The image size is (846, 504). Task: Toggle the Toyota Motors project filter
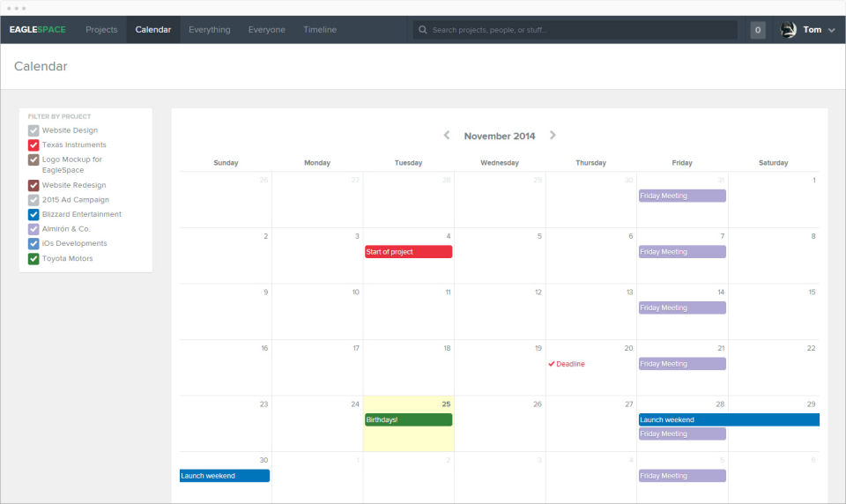pos(33,259)
